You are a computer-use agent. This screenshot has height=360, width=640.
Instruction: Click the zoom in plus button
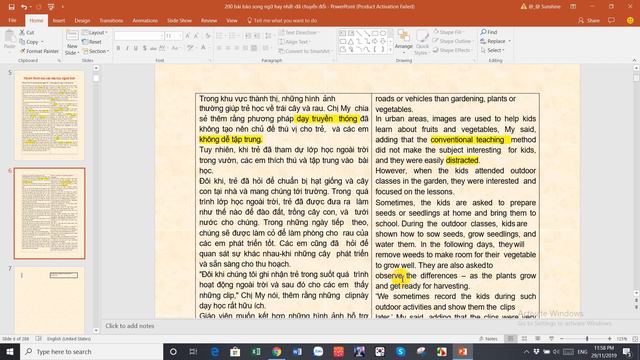click(x=609, y=339)
